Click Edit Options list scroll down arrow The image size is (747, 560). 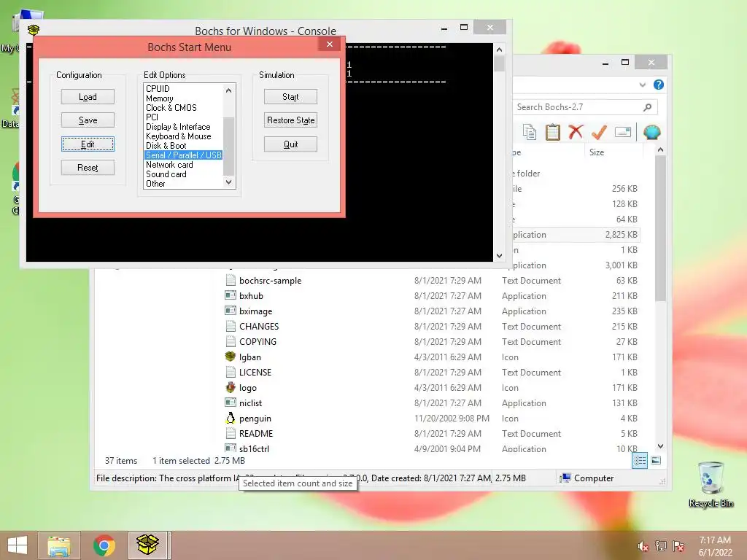[x=228, y=182]
